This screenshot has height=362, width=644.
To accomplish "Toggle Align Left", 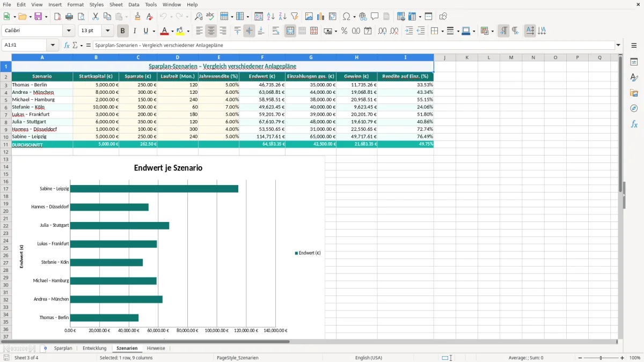I will (x=200, y=31).
